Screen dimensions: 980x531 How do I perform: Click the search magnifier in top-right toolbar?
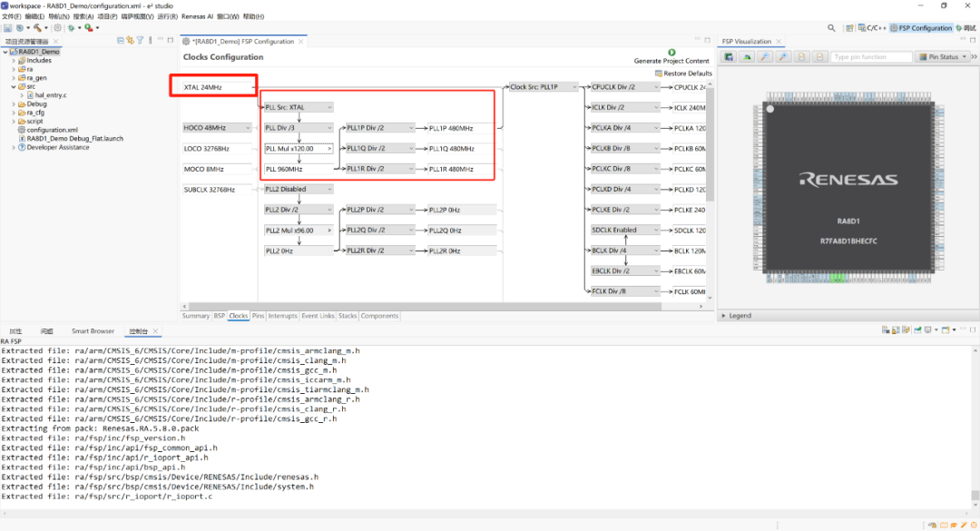[831, 28]
